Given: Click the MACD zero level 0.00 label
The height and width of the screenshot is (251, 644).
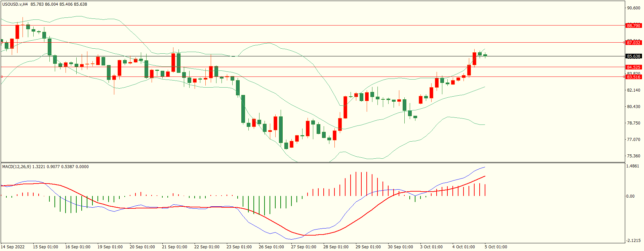Looking at the screenshot, I should 630,196.
